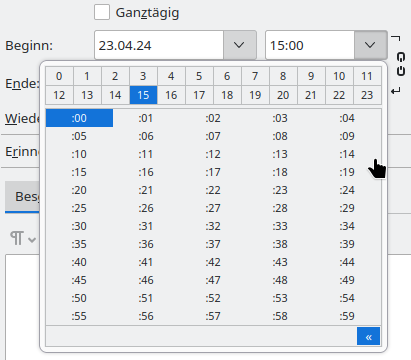Click the Beginn time field 15:00

(x=310, y=45)
